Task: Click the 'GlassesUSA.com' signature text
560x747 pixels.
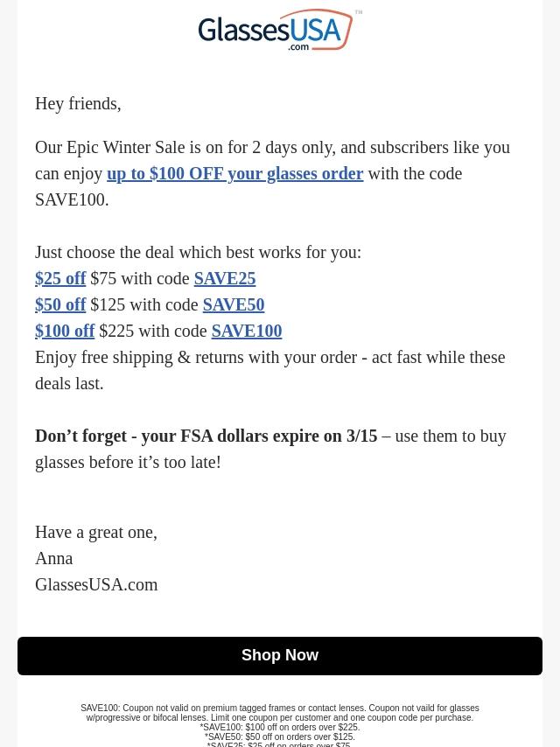Action: [x=96, y=584]
